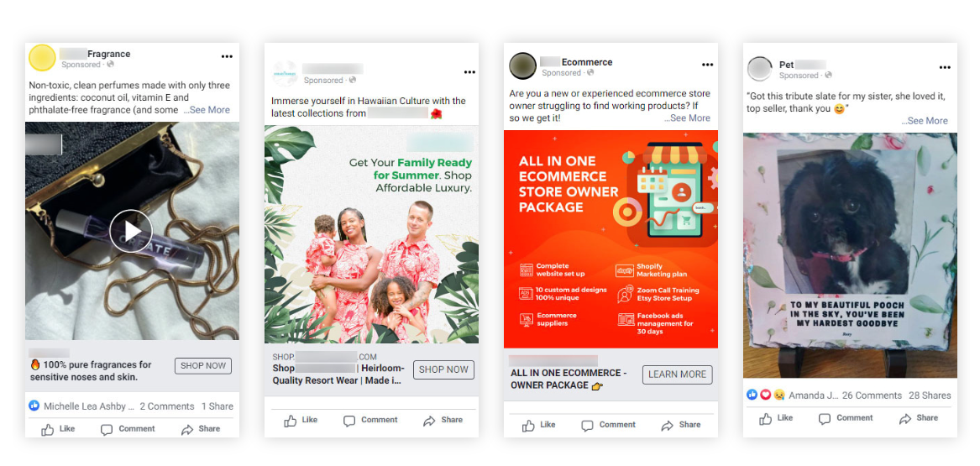This screenshot has height=466, width=980.
Task: Click Shop Now on fragrance ad
Action: 203,366
